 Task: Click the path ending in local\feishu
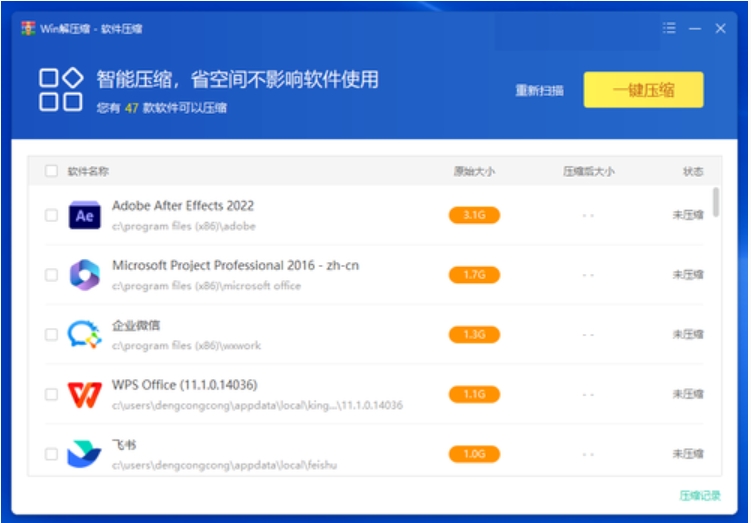225,465
